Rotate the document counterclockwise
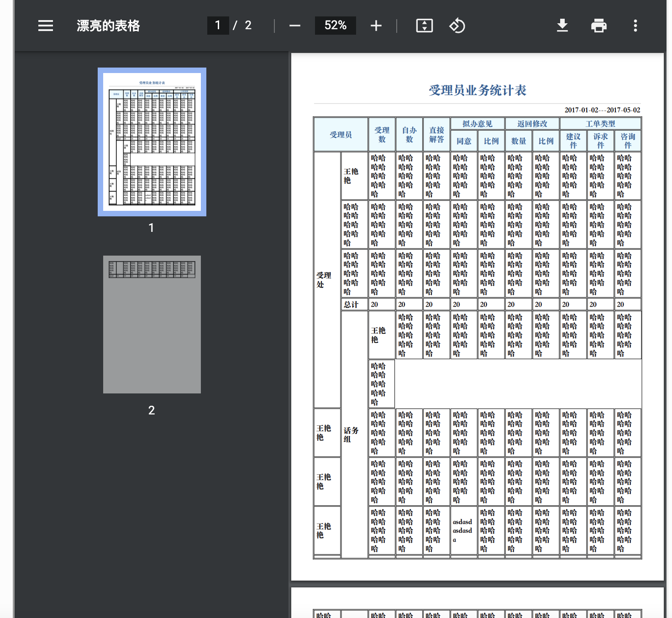672x618 pixels. point(457,26)
